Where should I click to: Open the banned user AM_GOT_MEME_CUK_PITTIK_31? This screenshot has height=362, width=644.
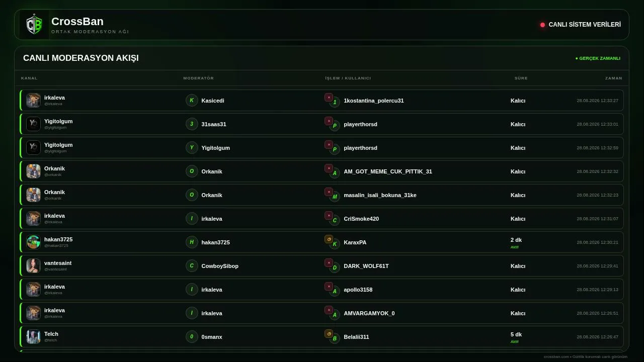(x=388, y=171)
